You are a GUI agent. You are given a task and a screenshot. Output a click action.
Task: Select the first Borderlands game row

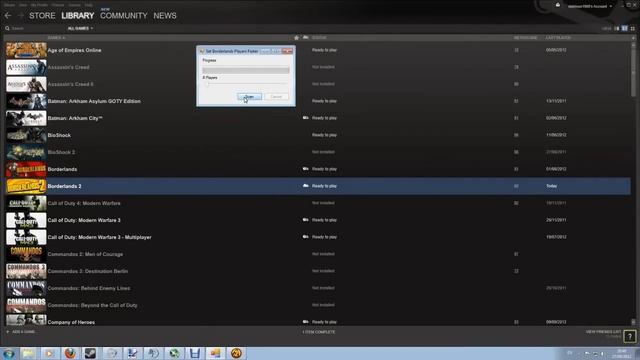317,169
